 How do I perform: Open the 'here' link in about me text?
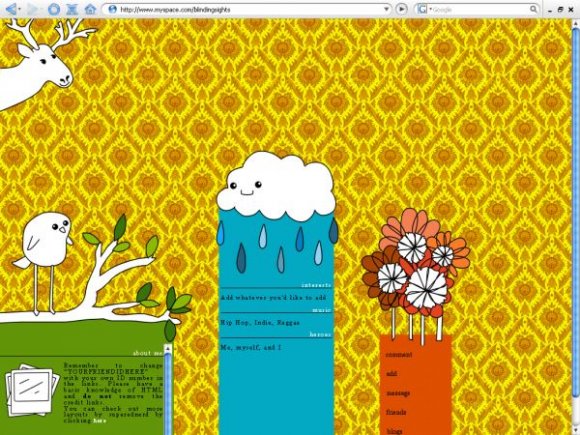pos(100,421)
